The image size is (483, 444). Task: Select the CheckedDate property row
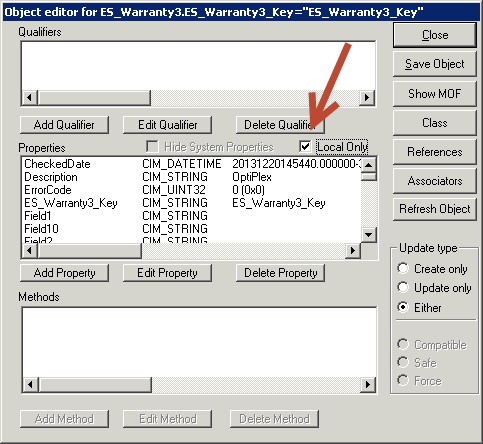pos(192,164)
